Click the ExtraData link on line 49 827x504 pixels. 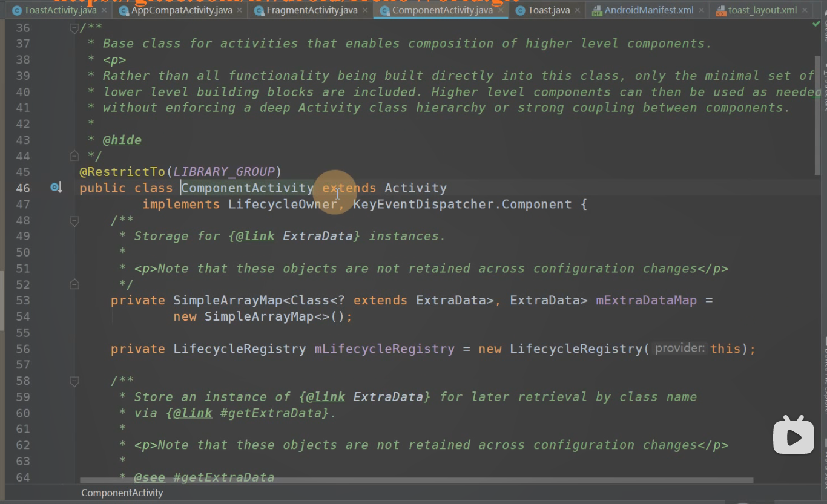(318, 236)
